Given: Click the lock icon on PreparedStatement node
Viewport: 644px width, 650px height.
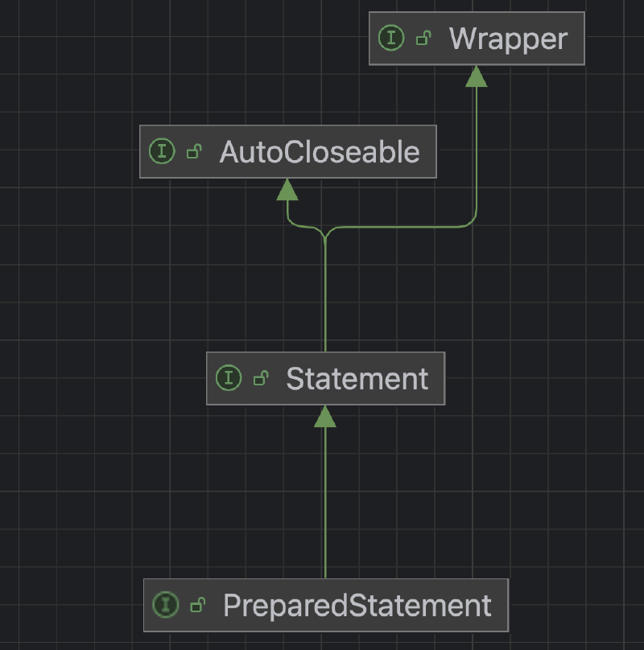Looking at the screenshot, I should point(198,605).
